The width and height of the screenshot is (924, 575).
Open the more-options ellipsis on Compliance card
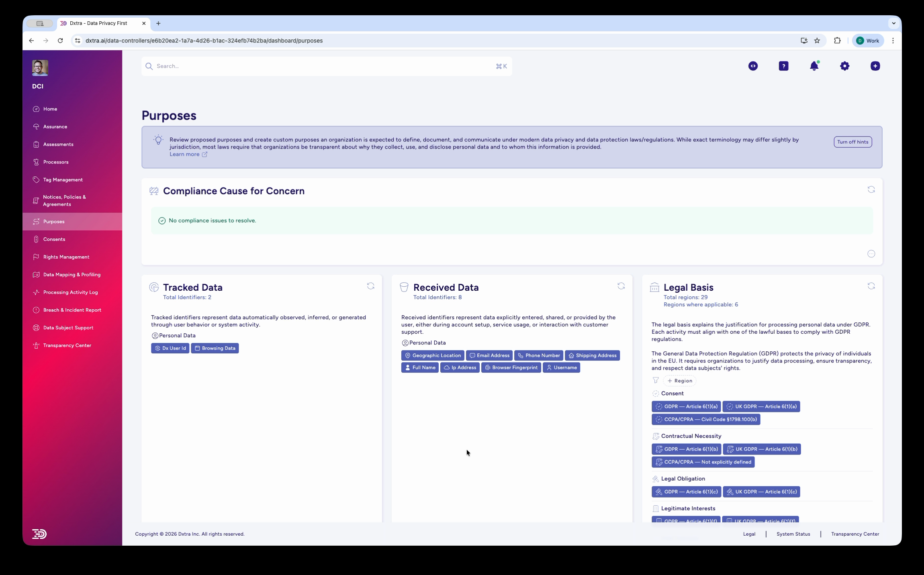871,254
